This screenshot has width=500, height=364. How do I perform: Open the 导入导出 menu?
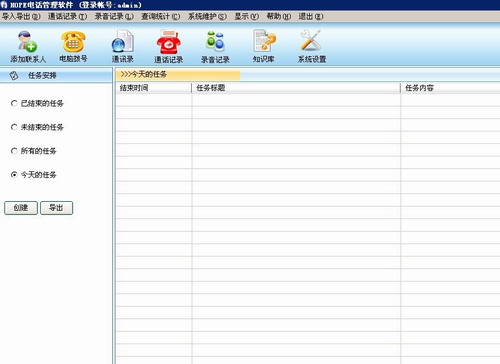(21, 16)
